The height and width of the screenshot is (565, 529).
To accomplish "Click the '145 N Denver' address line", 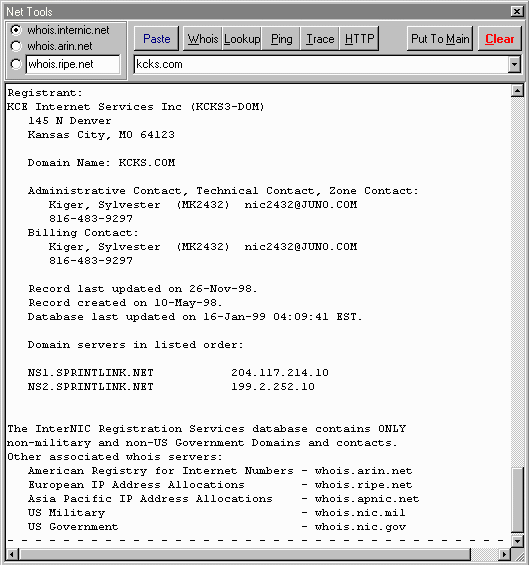I will (70, 121).
